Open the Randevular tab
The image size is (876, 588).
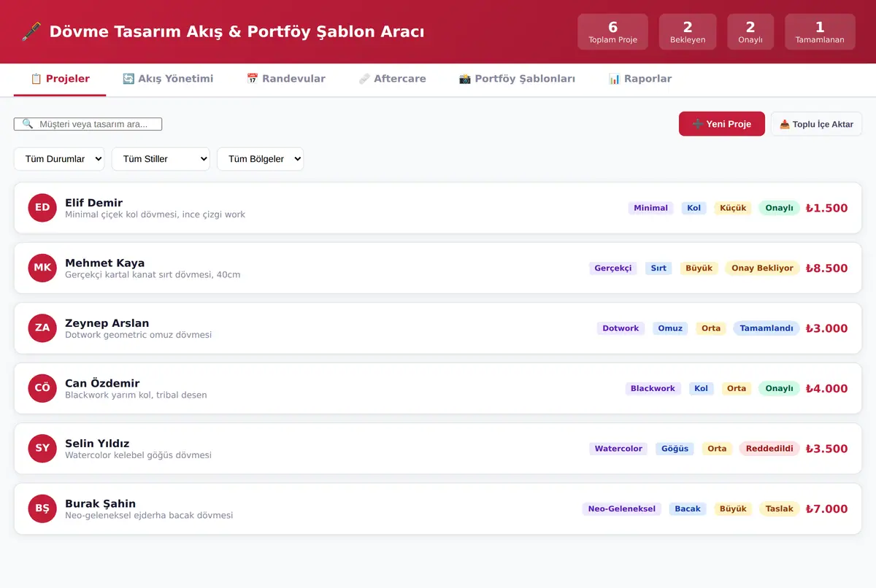[x=286, y=79]
